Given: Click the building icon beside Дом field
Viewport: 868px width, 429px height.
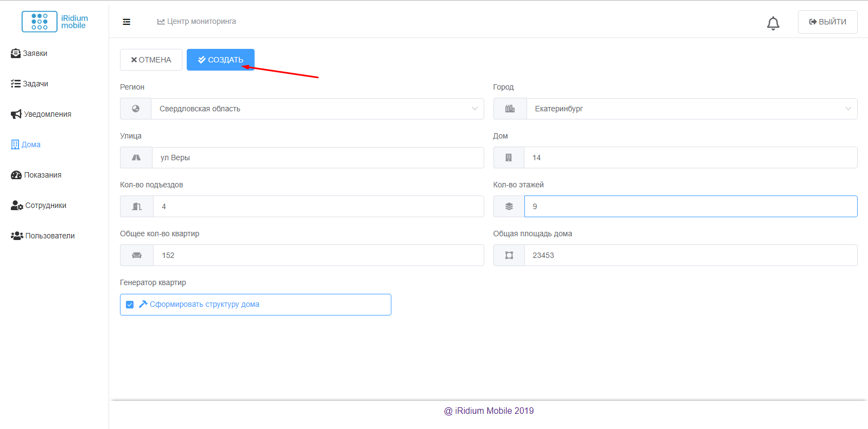Looking at the screenshot, I should tap(509, 157).
